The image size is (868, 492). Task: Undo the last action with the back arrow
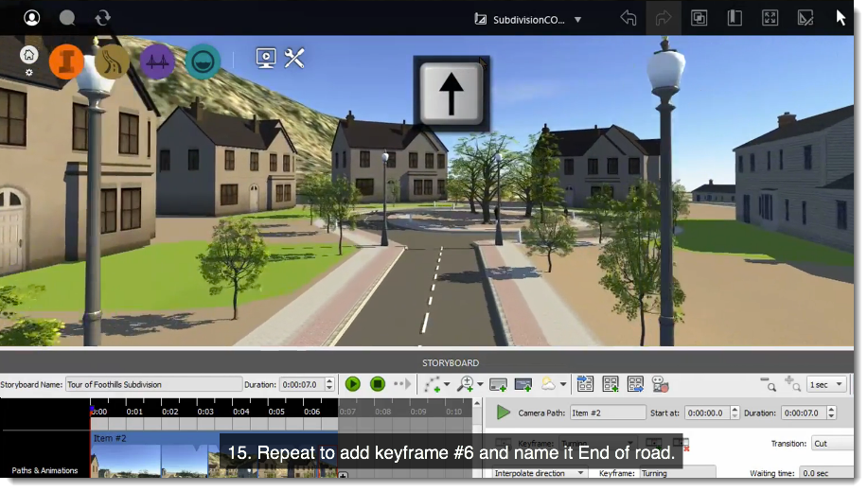(629, 18)
